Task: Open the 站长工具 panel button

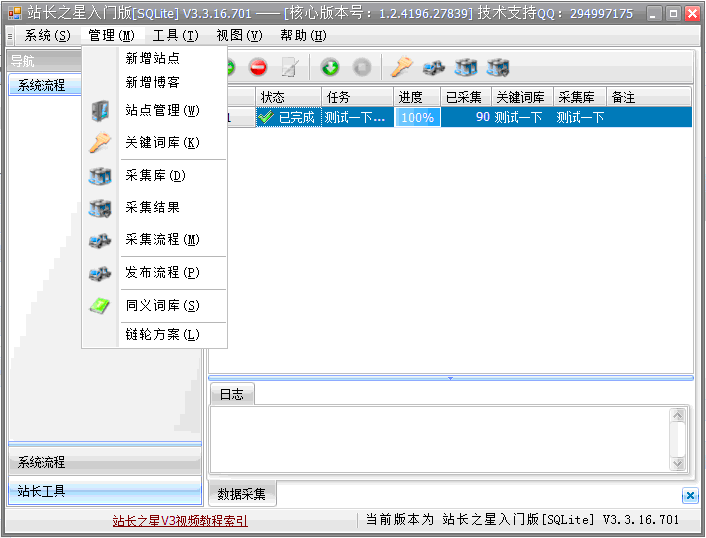Action: (x=105, y=491)
